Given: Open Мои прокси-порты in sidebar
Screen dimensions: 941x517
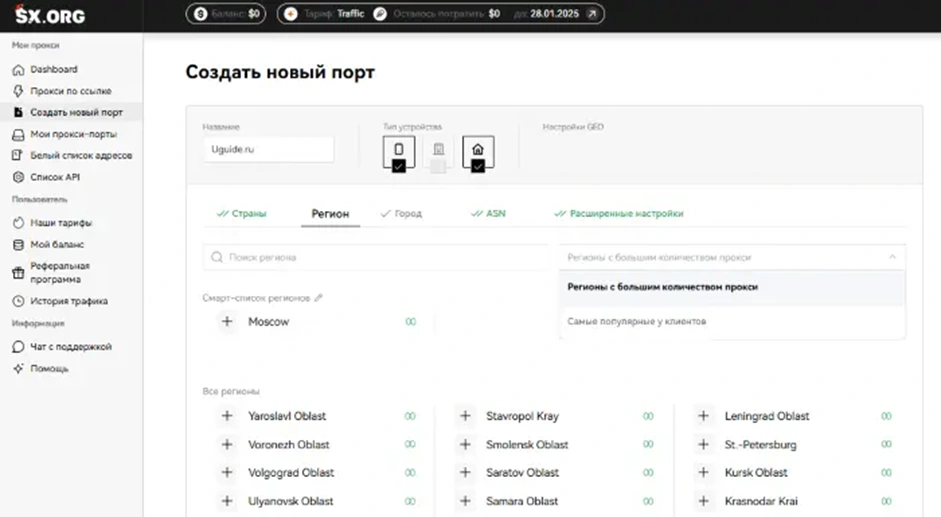Looking at the screenshot, I should pos(65,135).
